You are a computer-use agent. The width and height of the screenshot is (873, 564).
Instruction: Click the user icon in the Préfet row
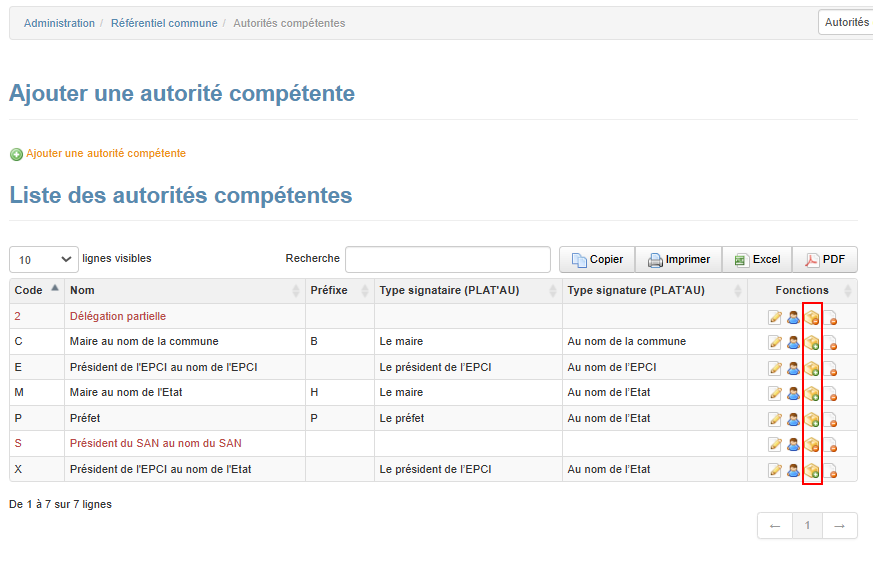tap(793, 419)
